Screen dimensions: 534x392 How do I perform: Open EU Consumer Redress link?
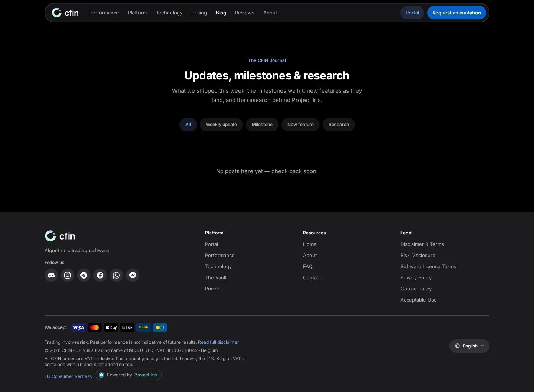click(68, 376)
